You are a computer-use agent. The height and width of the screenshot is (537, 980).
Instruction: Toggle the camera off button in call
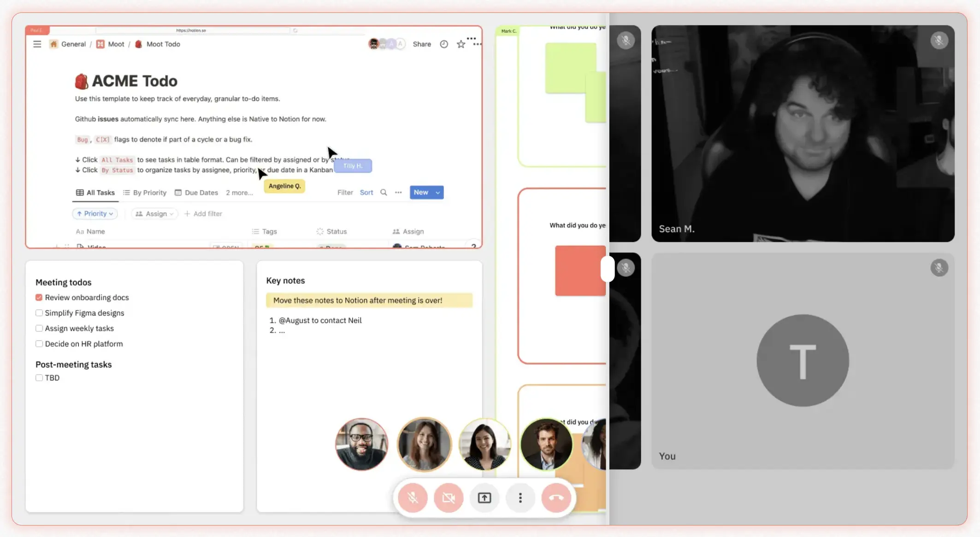click(449, 497)
